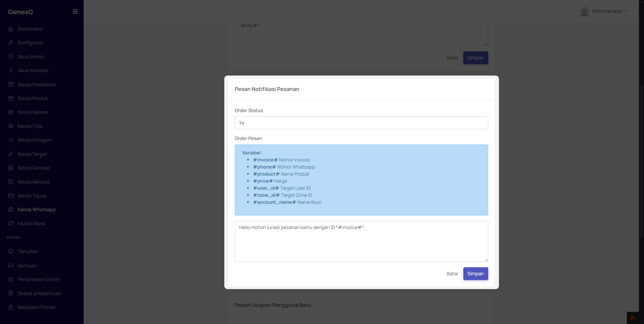Click the Kebijakan Privasi lock icon

pyautogui.click(x=11, y=307)
